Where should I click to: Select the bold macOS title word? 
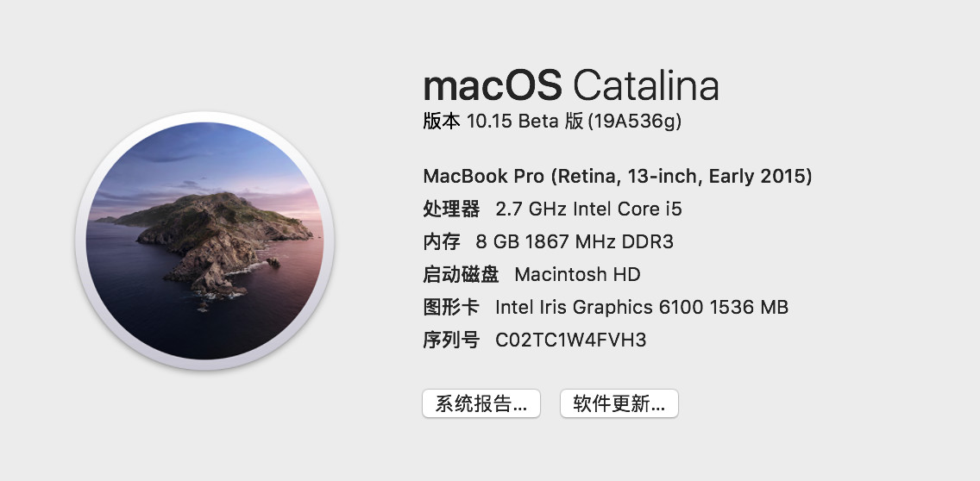pyautogui.click(x=493, y=85)
